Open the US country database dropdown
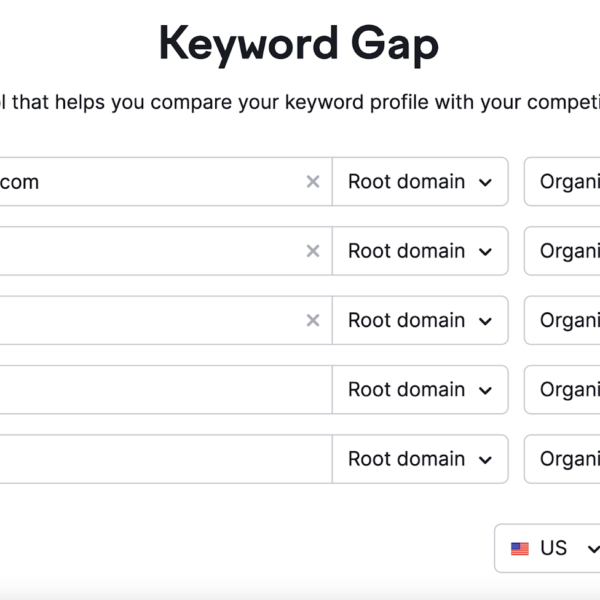Viewport: 600px width, 600px height. tap(547, 548)
